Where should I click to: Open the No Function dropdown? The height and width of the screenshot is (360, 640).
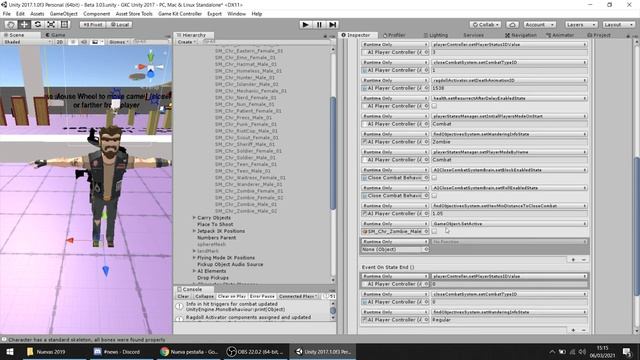(509, 242)
